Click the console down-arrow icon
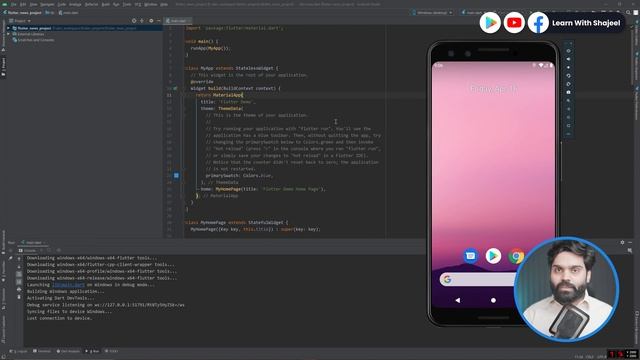Screen dimensions: 640x360 click(x=19, y=267)
